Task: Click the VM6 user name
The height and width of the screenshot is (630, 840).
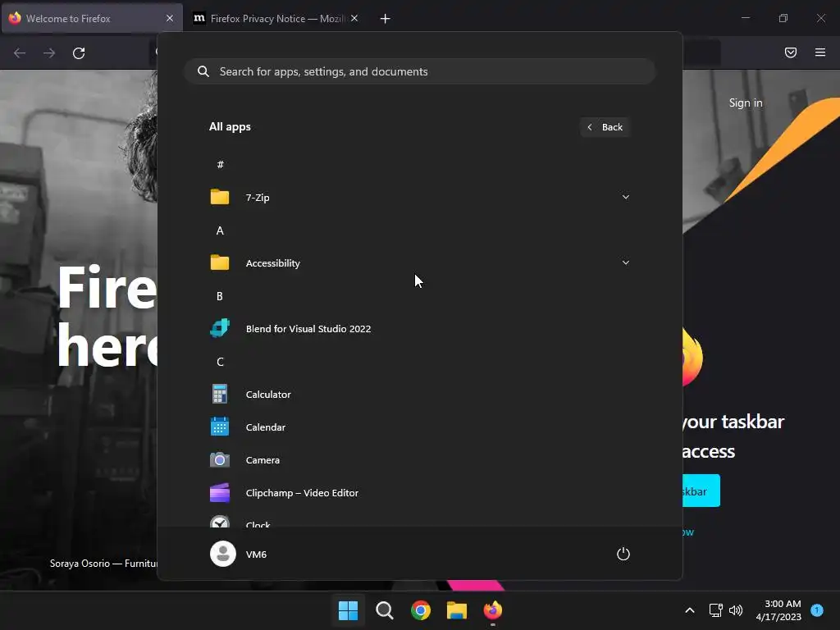Action: coord(256,555)
